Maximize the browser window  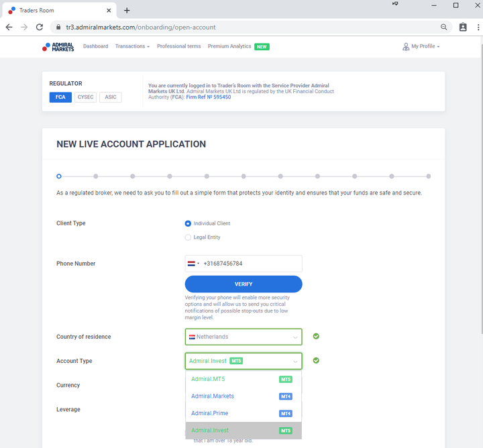pyautogui.click(x=456, y=5)
